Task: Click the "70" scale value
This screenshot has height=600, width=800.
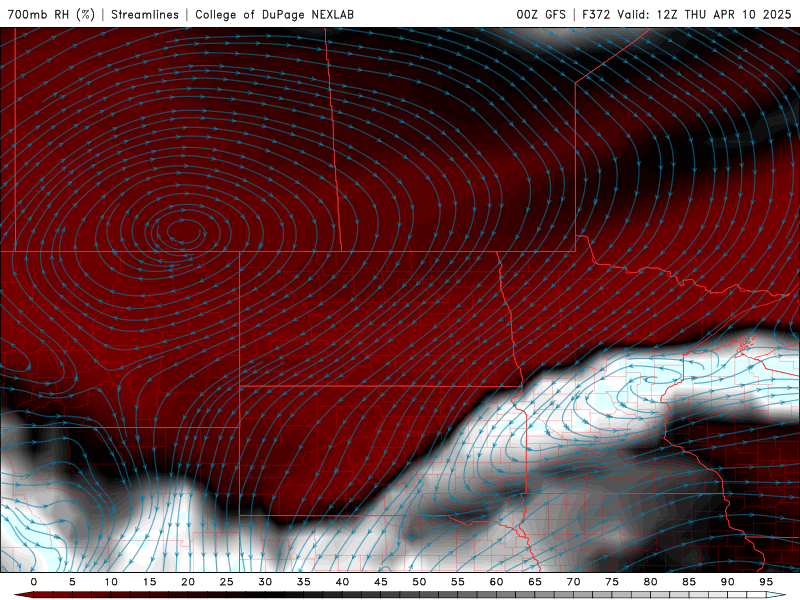Action: (x=573, y=582)
